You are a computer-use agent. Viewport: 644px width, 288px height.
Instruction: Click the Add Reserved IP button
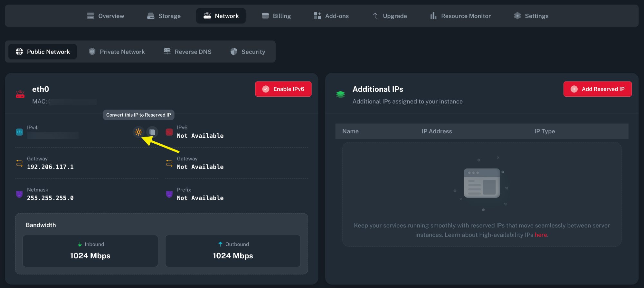[x=597, y=89]
